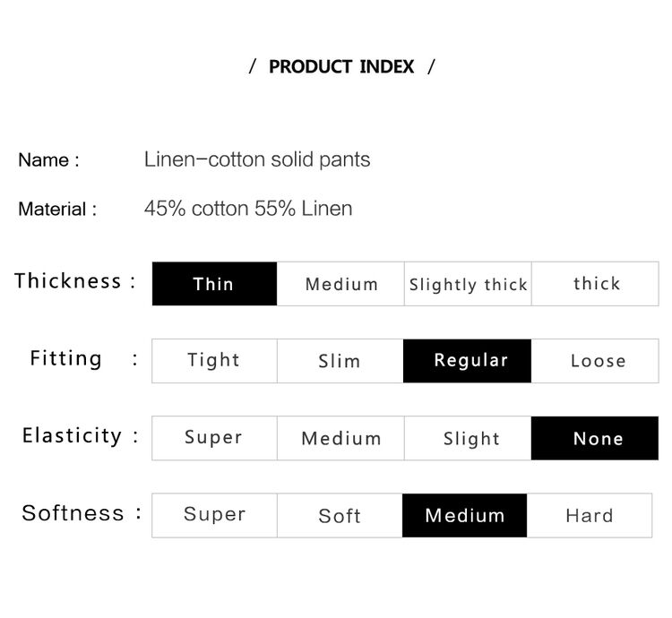Choose the Soft softness option
Image resolution: width=672 pixels, height=618 pixels.
click(340, 515)
